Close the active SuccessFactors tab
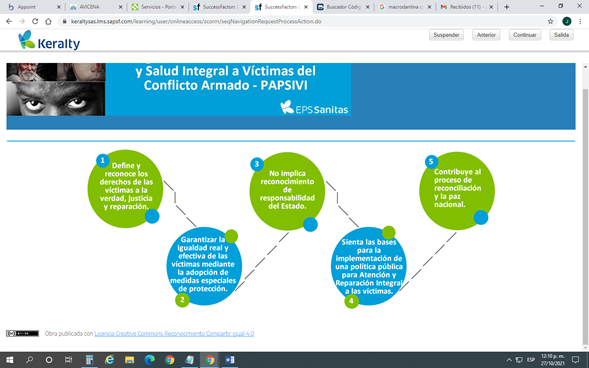 306,7
